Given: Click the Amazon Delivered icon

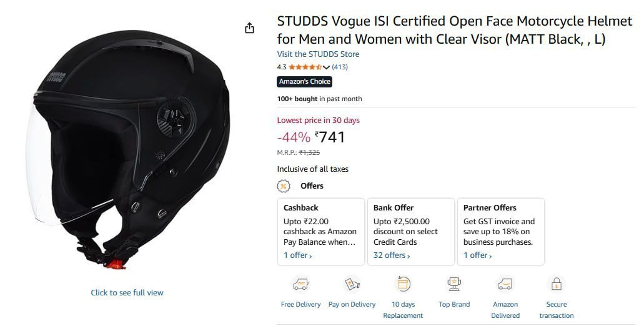Looking at the screenshot, I should point(505,284).
